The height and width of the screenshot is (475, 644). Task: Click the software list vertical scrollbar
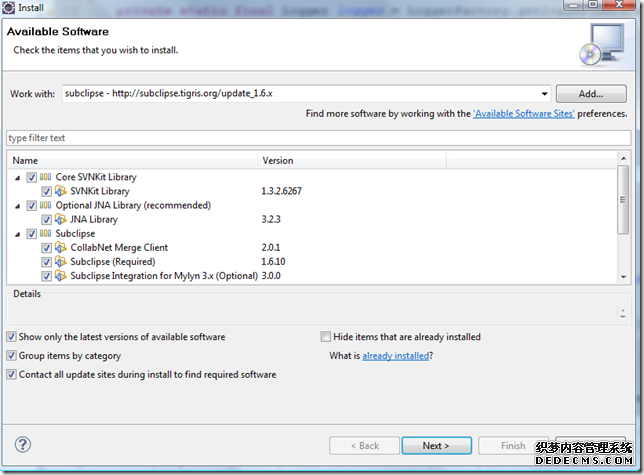(623, 220)
